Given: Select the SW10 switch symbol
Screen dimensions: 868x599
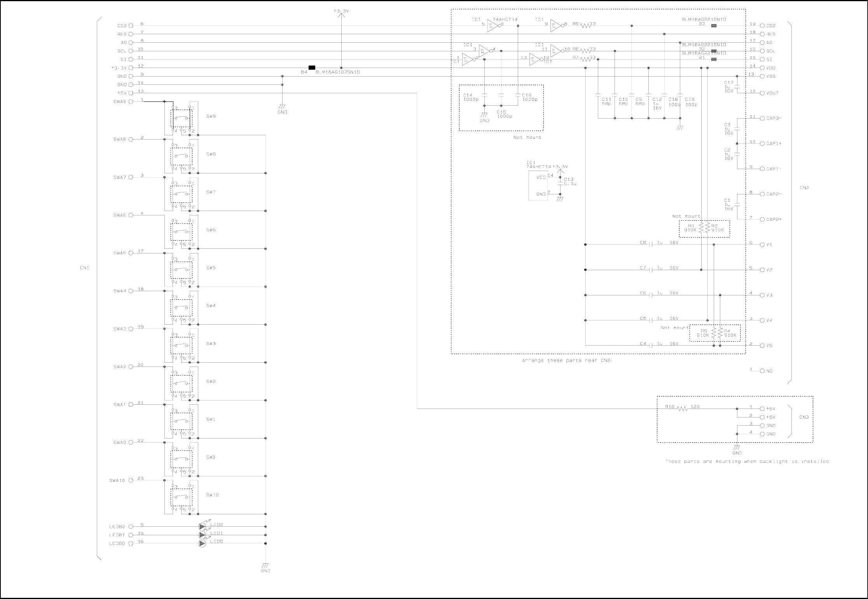Looking at the screenshot, I should point(182,496).
